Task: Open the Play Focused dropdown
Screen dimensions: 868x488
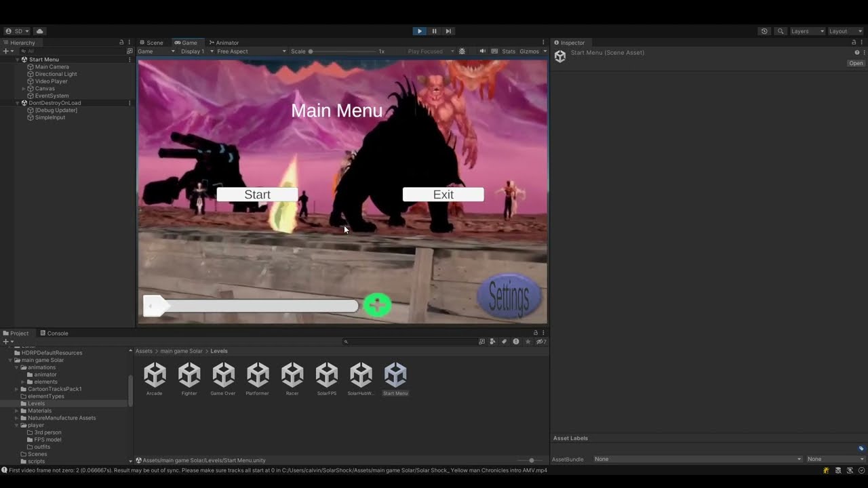Action: [x=430, y=52]
